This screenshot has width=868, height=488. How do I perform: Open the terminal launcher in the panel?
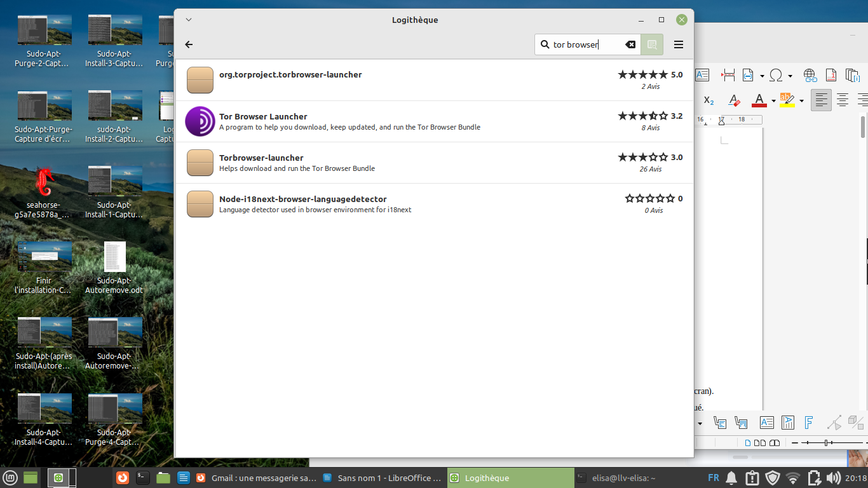[x=143, y=477]
